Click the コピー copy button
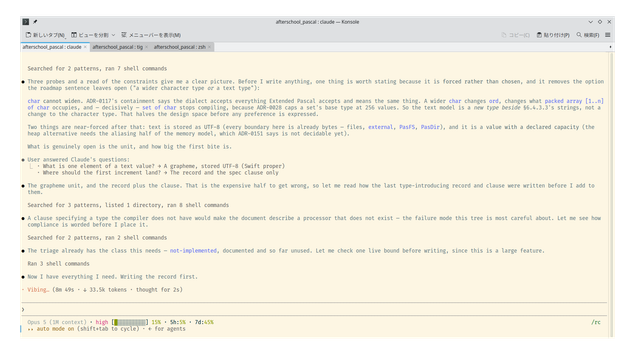 [516, 35]
